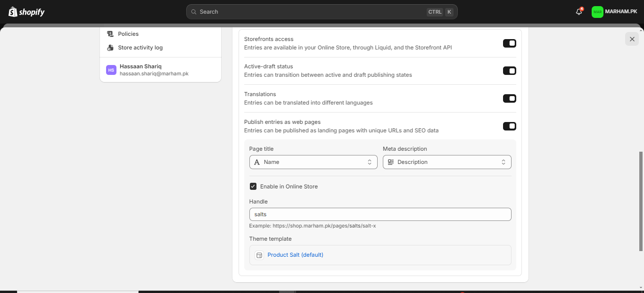This screenshot has width=644, height=293.
Task: Toggle Publish entries as web pages
Action: click(509, 126)
